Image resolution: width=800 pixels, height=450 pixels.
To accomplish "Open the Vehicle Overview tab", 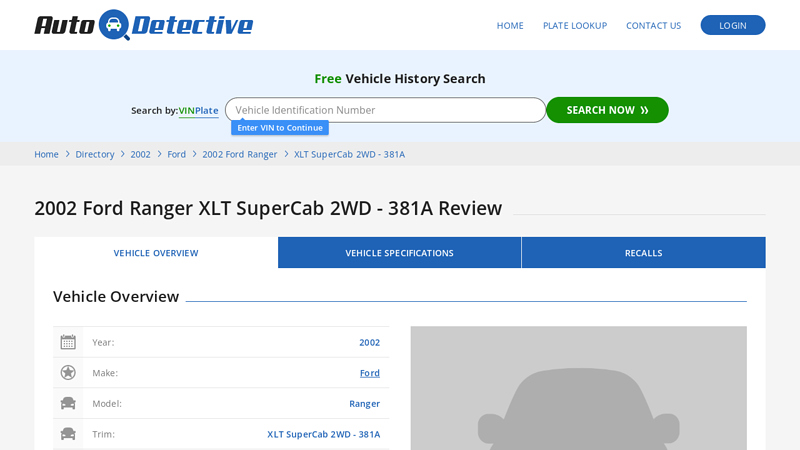I will coord(156,253).
